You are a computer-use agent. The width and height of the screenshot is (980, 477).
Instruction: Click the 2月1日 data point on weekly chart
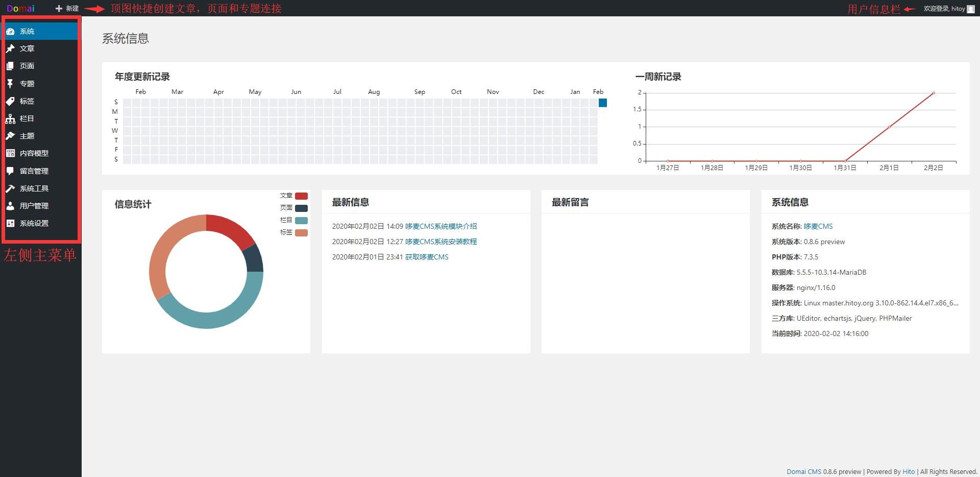[x=889, y=127]
